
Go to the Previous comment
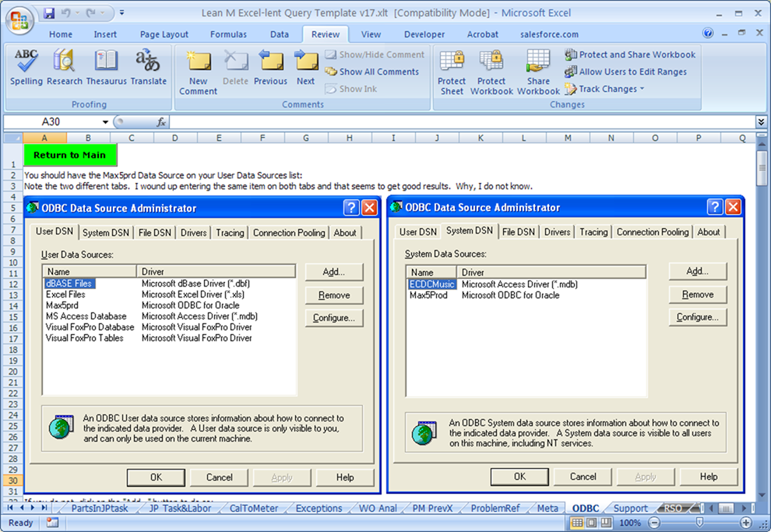pos(270,67)
